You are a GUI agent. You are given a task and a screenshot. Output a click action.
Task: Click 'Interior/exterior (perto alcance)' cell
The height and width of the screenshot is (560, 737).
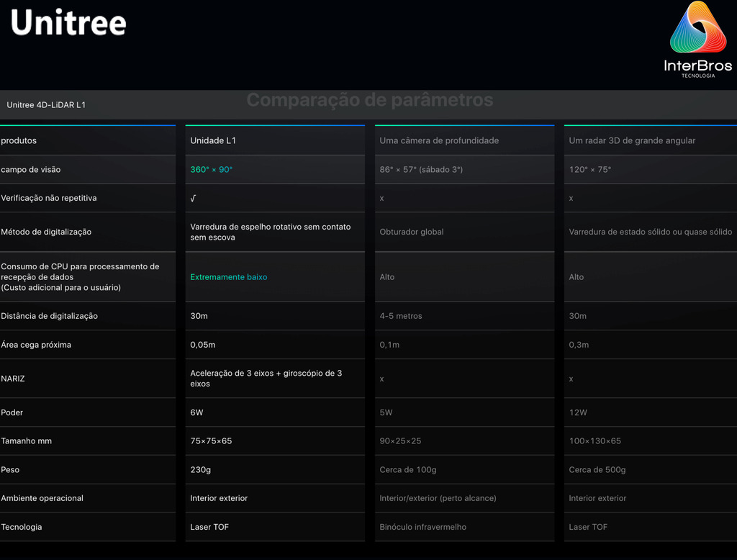[x=438, y=498]
